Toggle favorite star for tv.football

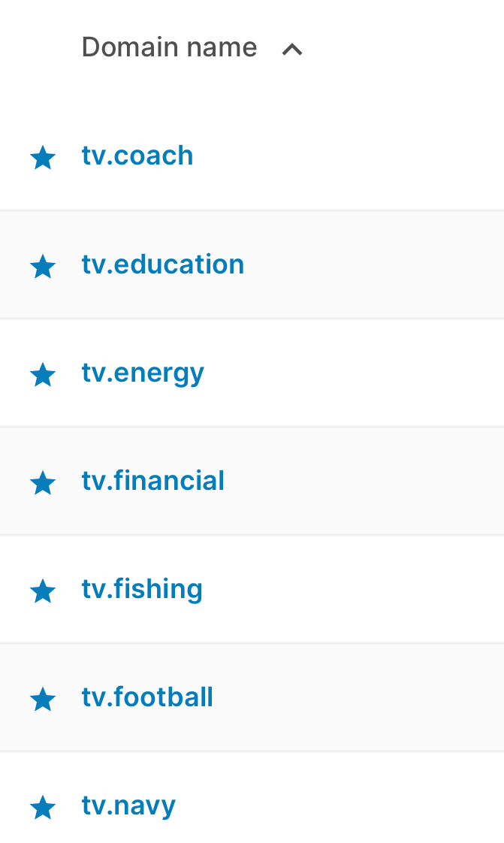(x=43, y=699)
